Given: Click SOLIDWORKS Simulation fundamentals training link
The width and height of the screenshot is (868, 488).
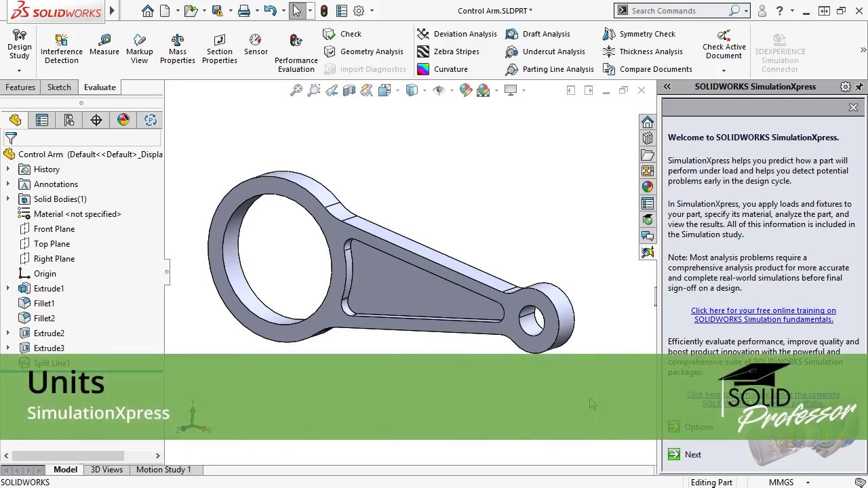Looking at the screenshot, I should [763, 315].
